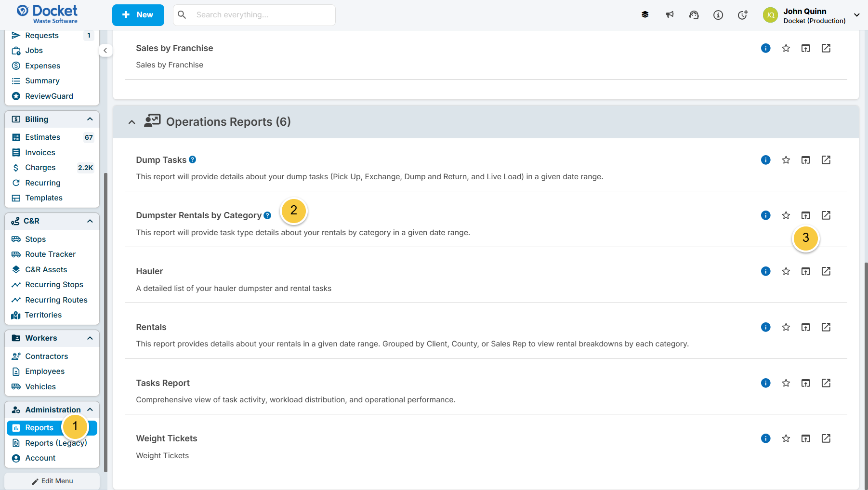Open the Tasks Report title
This screenshot has height=490, width=868.
click(x=163, y=383)
